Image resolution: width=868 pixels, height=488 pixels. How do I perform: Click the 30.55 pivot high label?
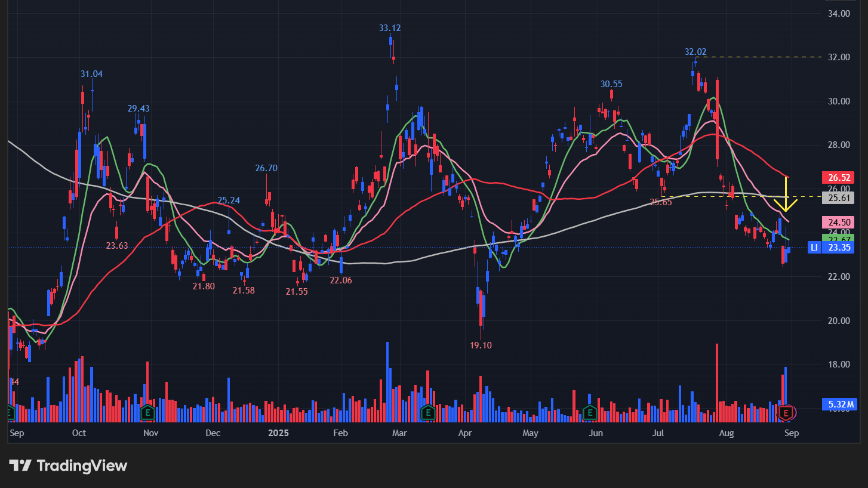click(x=611, y=84)
